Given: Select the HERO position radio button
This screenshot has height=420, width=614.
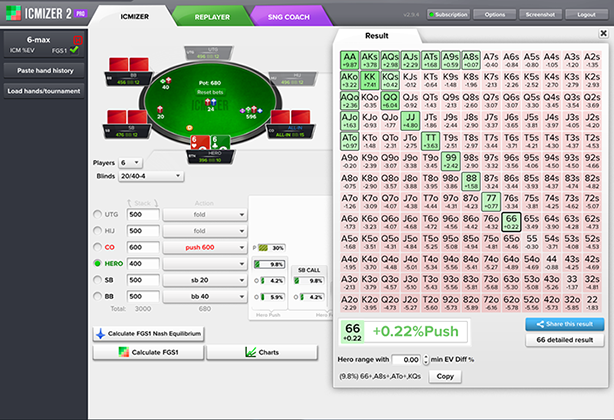Looking at the screenshot, I should (x=97, y=263).
